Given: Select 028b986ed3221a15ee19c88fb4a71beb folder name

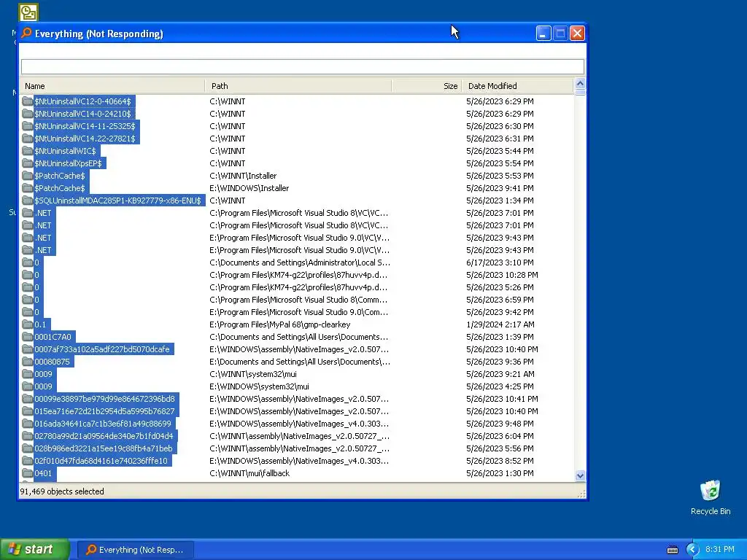Looking at the screenshot, I should [x=104, y=448].
